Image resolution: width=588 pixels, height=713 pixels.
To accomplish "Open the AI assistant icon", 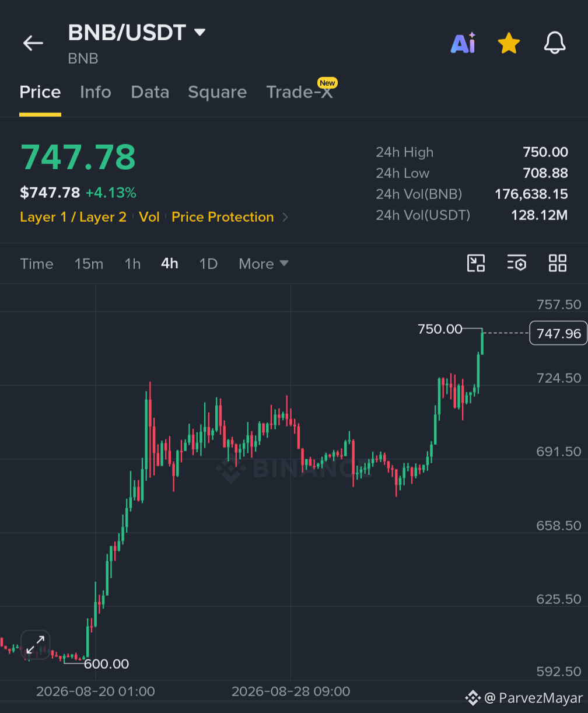I will tap(463, 43).
